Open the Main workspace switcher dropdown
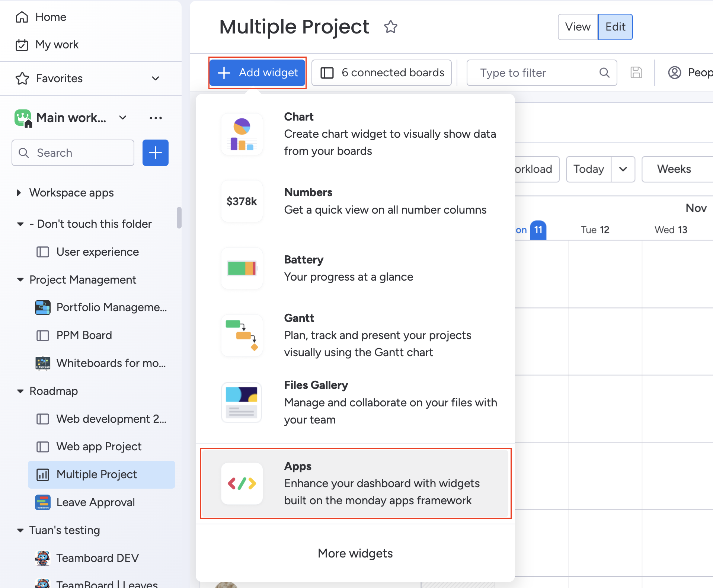This screenshot has height=588, width=713. 123,118
